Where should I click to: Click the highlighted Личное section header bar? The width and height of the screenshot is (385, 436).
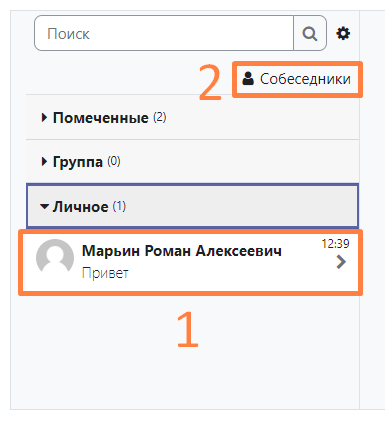[192, 206]
